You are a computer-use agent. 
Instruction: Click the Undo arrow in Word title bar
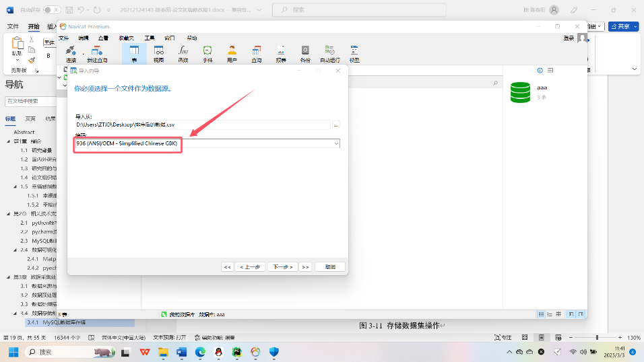[81, 10]
